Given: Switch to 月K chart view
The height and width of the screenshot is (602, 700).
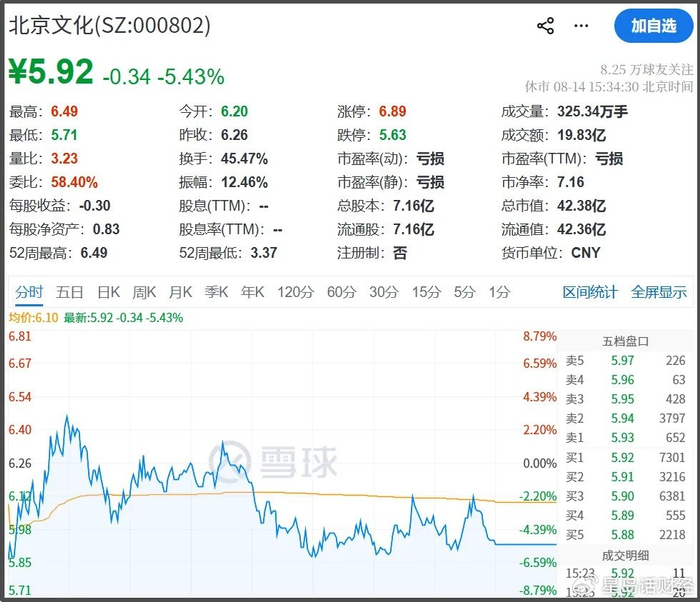Looking at the screenshot, I should point(180,292).
